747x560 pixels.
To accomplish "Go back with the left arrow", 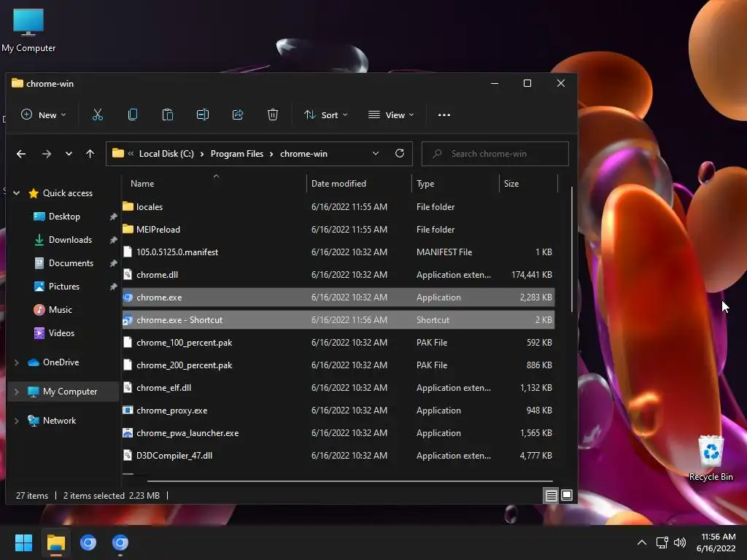I will [x=21, y=154].
